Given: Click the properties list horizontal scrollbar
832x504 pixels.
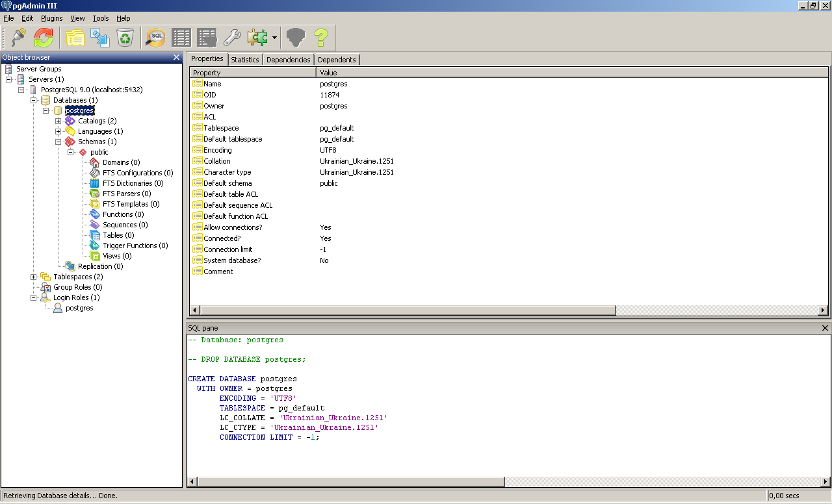Looking at the screenshot, I should [509, 310].
